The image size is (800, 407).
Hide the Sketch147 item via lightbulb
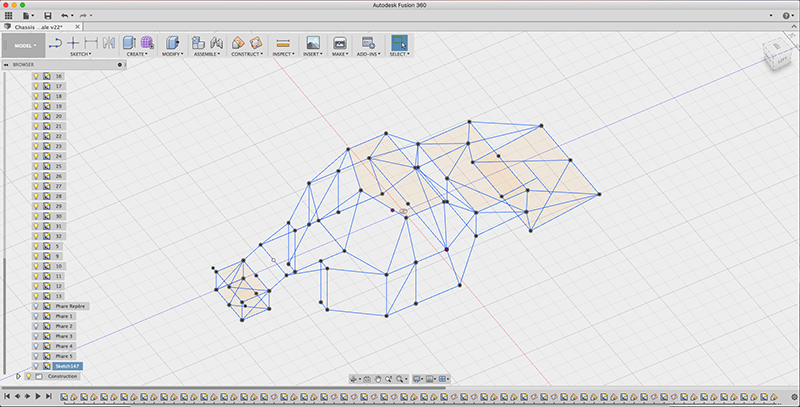point(36,366)
